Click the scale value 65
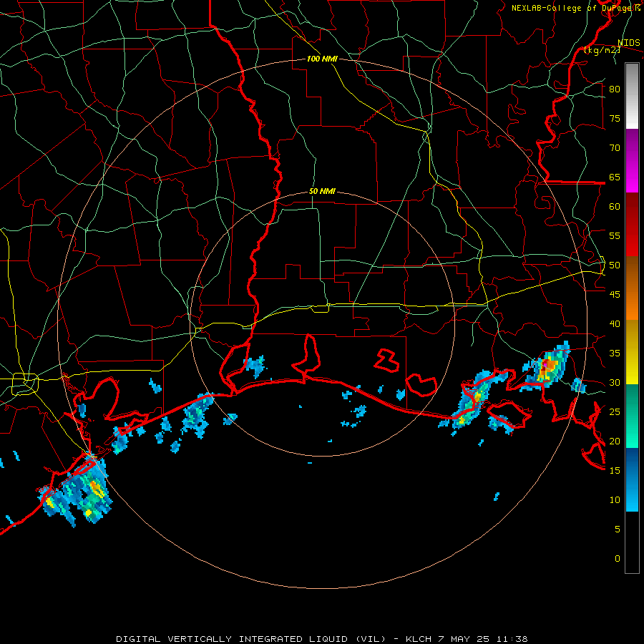The width and height of the screenshot is (644, 644). 615,177
